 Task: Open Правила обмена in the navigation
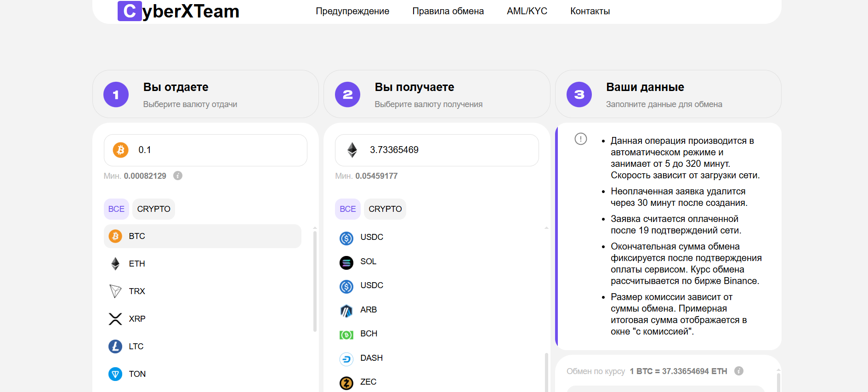click(448, 11)
